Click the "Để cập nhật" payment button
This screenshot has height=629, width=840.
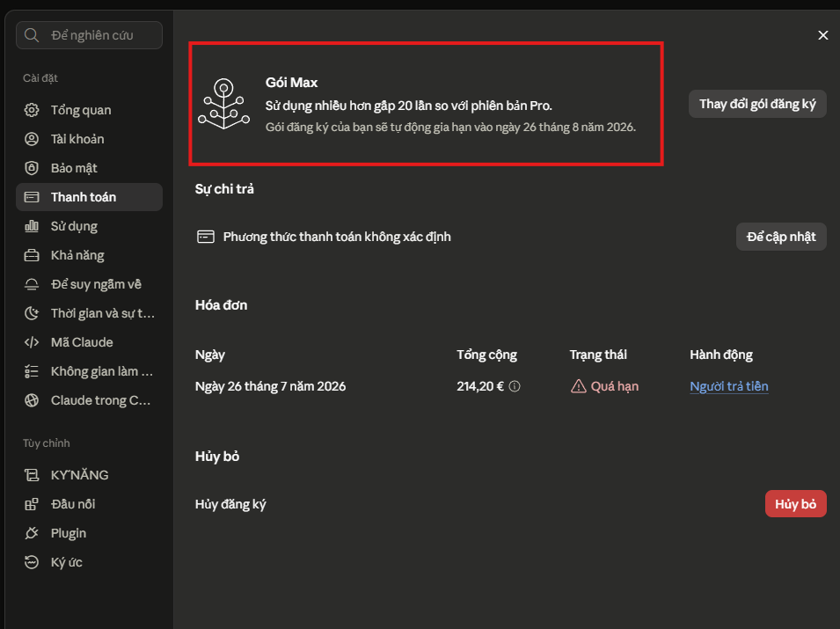(781, 237)
